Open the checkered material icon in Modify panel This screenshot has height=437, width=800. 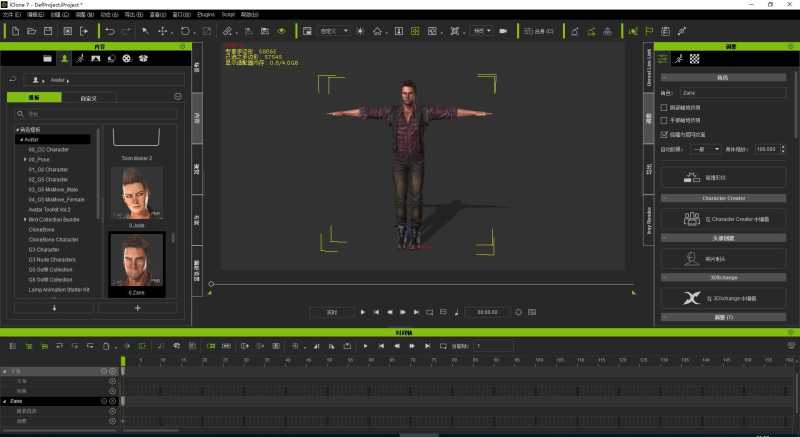click(695, 60)
